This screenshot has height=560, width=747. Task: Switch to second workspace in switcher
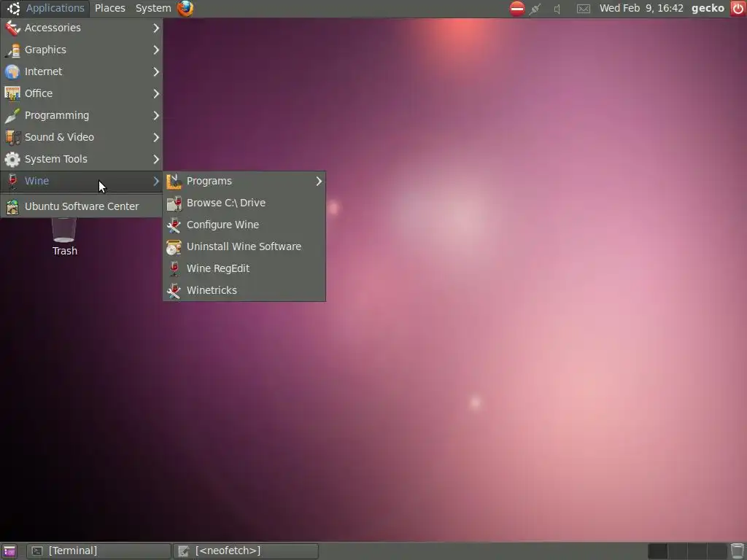(678, 551)
